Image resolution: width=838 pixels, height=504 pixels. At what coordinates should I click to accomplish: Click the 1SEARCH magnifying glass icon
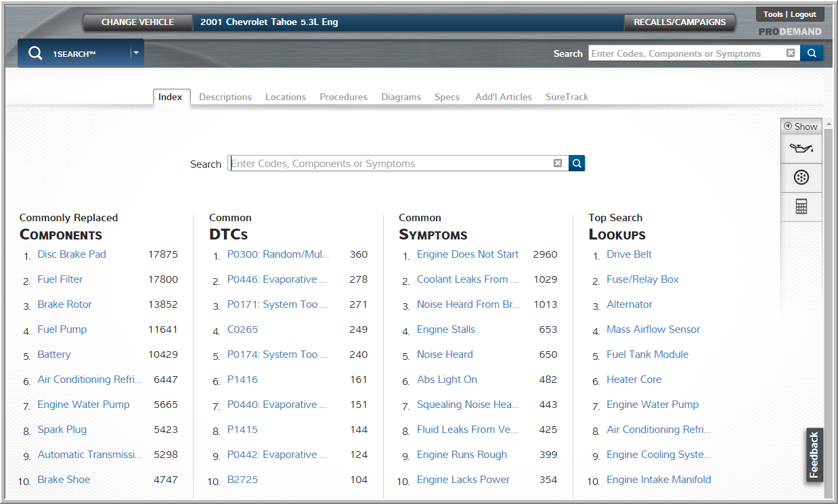point(35,53)
